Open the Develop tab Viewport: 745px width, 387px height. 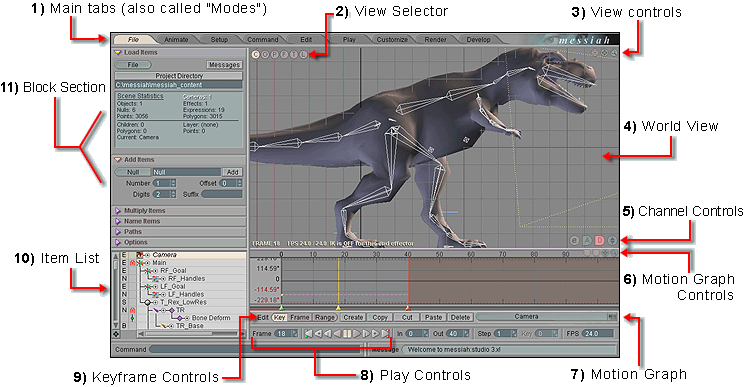pos(478,39)
